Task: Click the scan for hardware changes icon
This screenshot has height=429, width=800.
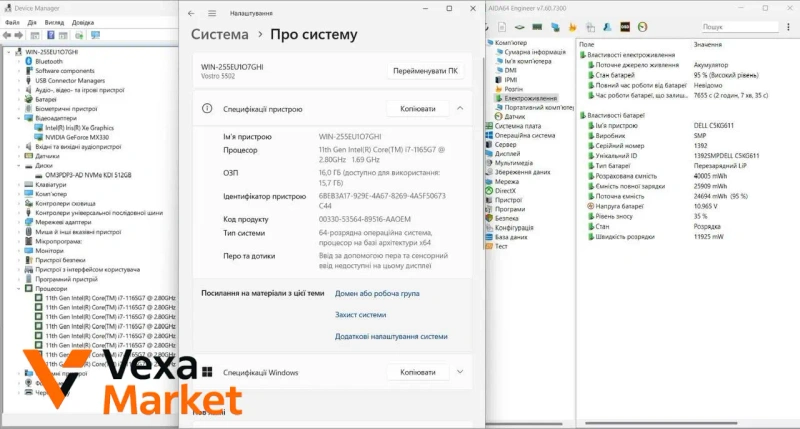Action: coord(79,35)
